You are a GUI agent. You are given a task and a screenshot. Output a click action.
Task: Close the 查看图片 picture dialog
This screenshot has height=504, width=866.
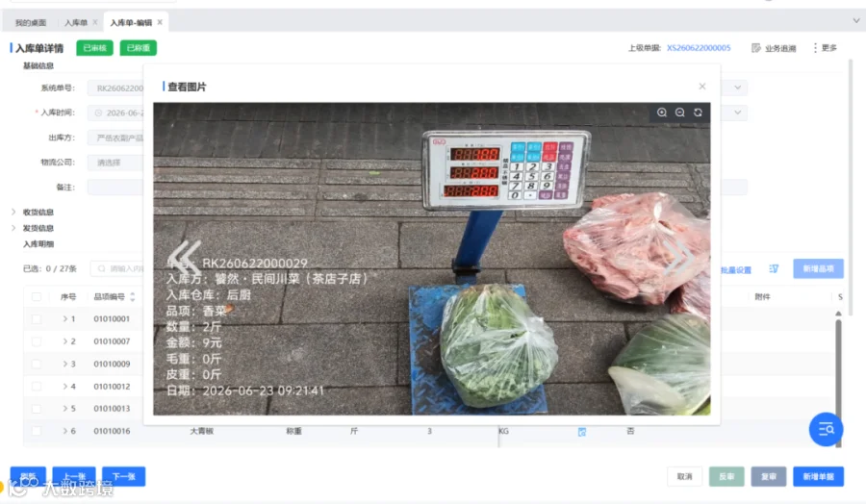[x=702, y=87]
